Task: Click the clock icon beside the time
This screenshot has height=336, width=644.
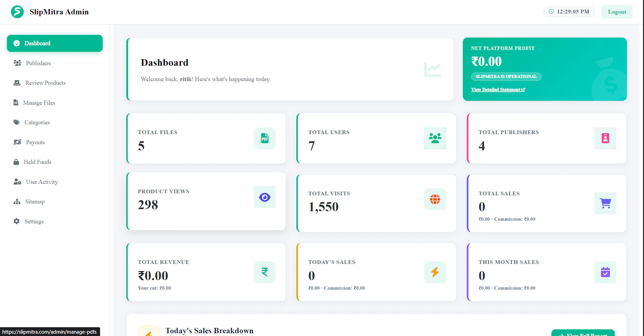Action: coord(551,12)
